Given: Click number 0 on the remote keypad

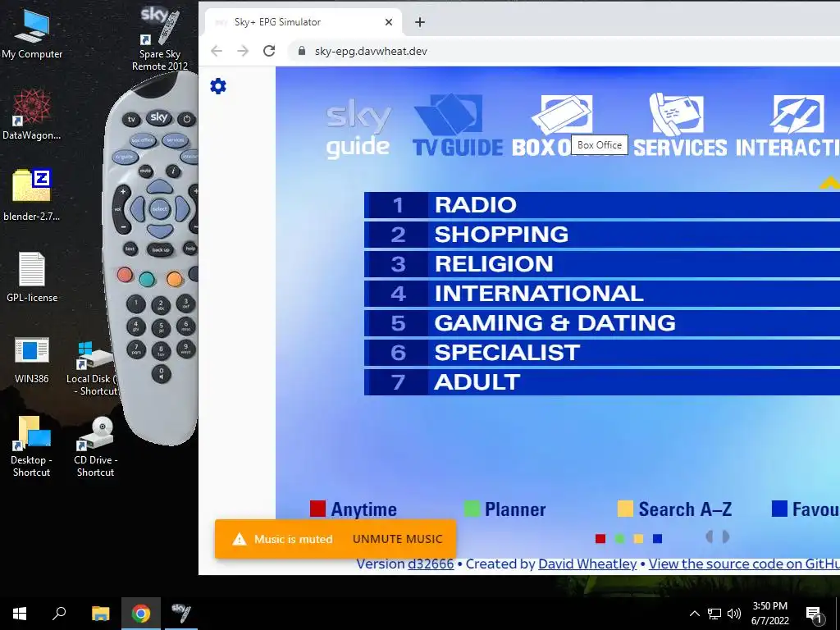Looking at the screenshot, I should pyautogui.click(x=162, y=372).
